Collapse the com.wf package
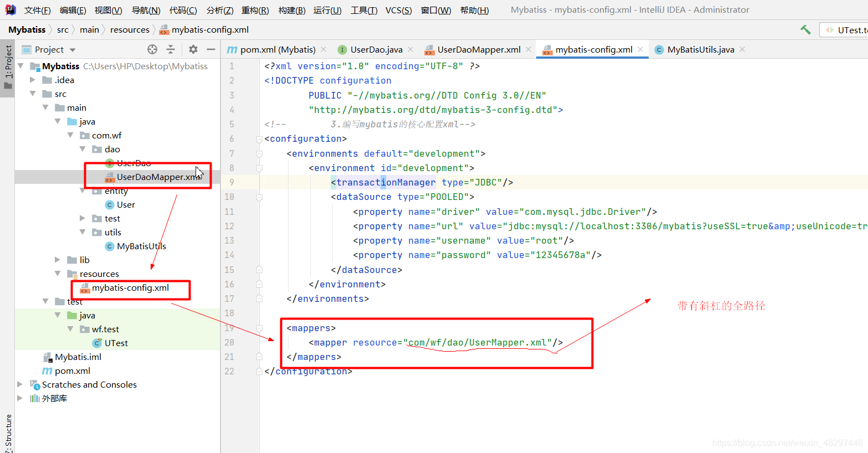868x453 pixels. [70, 135]
